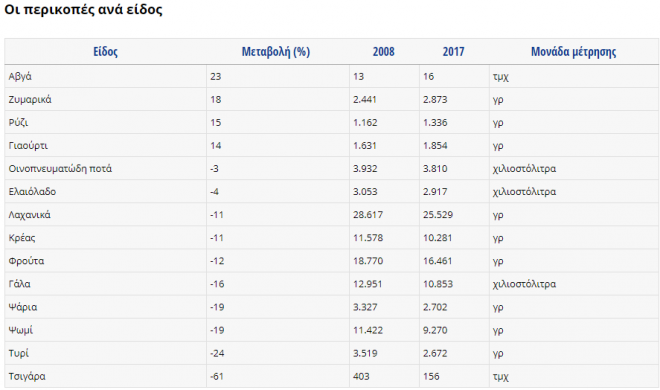The image size is (660, 390).
Task: Click the 'Τυρί' row label
Action: coord(19,353)
